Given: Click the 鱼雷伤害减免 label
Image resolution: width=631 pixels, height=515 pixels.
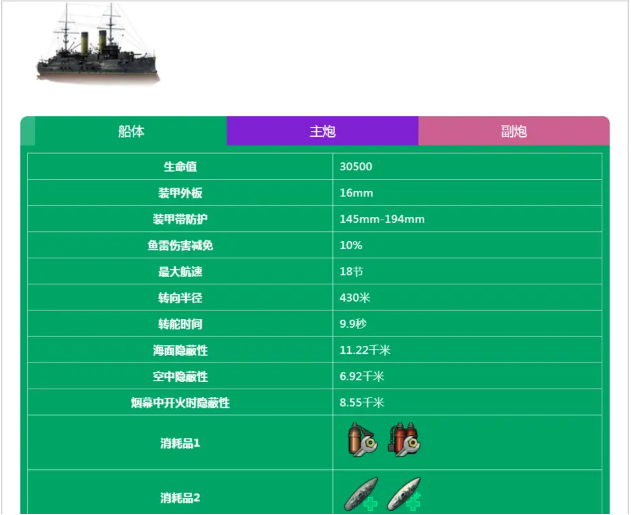Looking at the screenshot, I should point(180,245).
